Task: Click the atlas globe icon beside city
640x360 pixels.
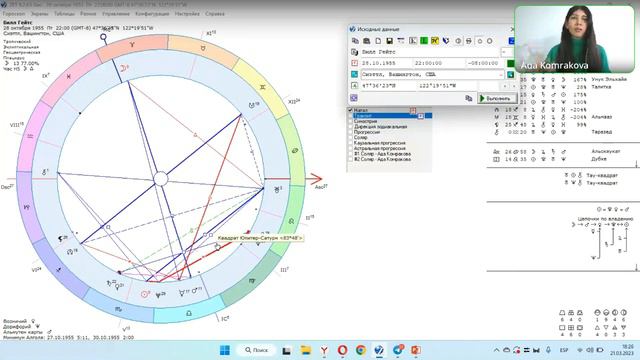Action: click(510, 74)
